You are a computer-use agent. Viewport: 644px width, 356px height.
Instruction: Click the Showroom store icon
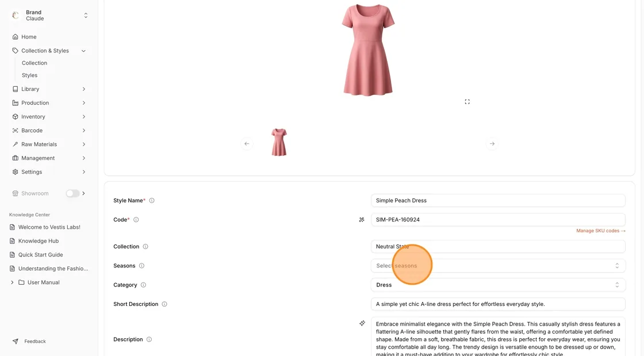click(15, 193)
